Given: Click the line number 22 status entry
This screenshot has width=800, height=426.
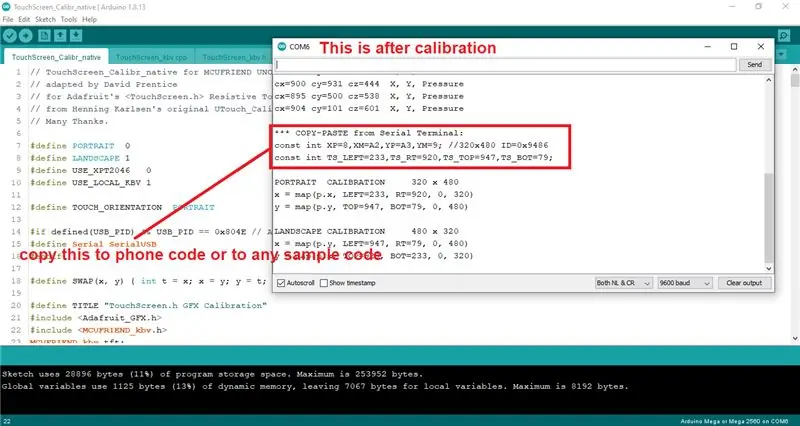Looking at the screenshot, I should coord(7,421).
